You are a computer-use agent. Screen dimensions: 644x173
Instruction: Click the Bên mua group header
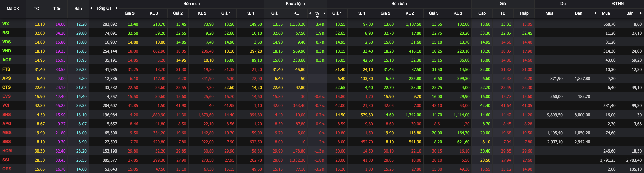pyautogui.click(x=192, y=4)
